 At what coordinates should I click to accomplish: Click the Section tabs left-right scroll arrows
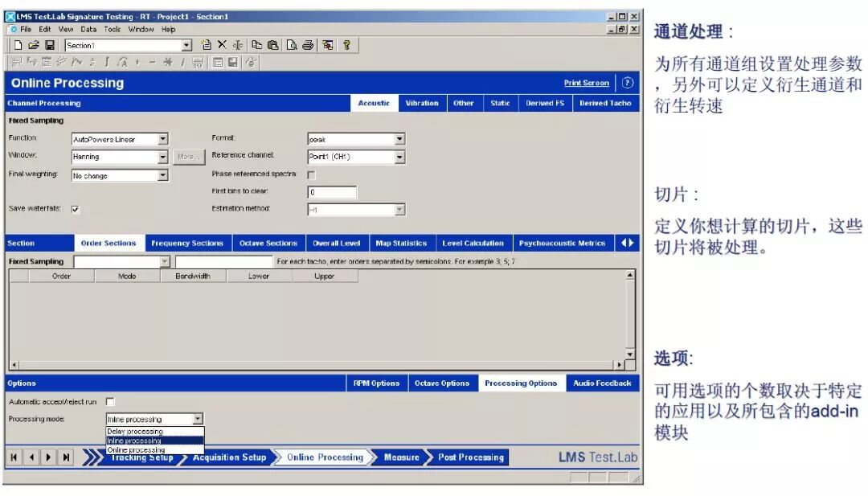pos(627,243)
